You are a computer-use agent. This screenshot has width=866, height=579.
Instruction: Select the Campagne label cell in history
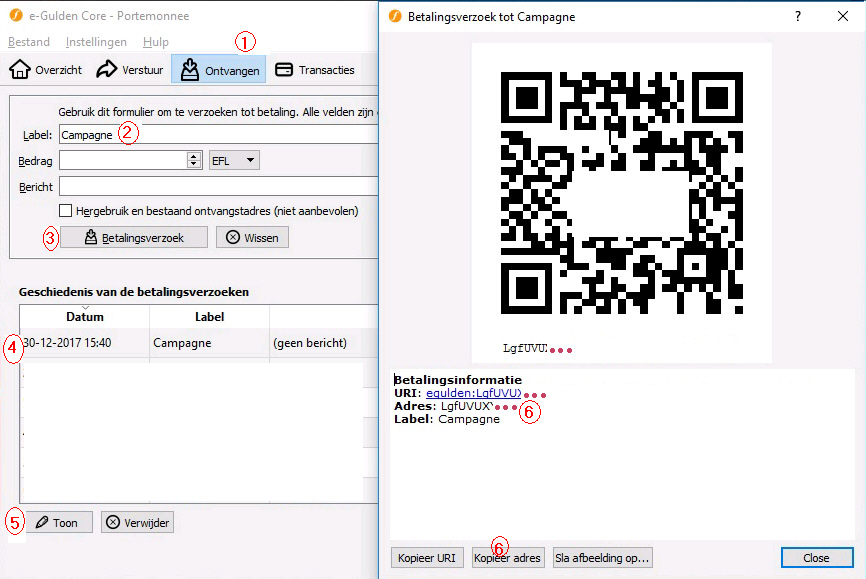click(209, 343)
